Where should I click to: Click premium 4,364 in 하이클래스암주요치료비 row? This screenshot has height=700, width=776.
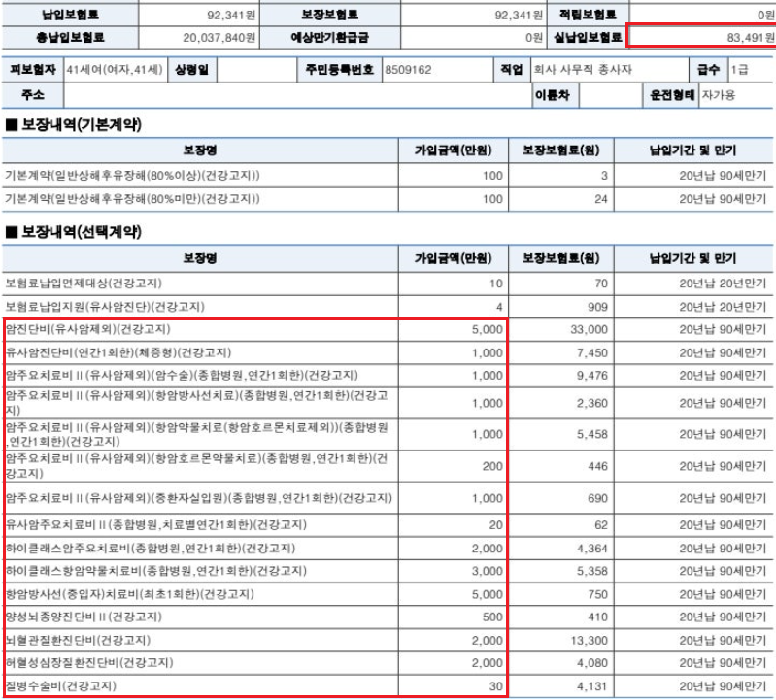(x=591, y=549)
